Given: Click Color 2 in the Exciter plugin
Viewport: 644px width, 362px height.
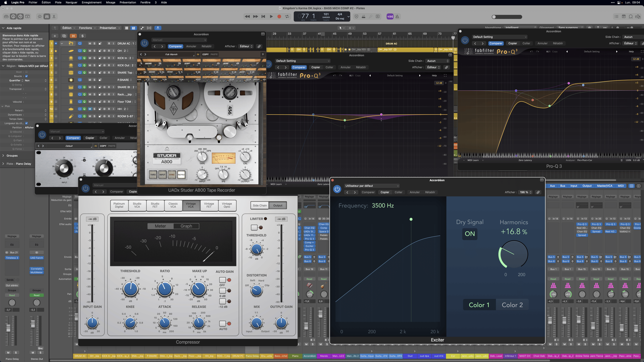Looking at the screenshot, I should point(512,305).
